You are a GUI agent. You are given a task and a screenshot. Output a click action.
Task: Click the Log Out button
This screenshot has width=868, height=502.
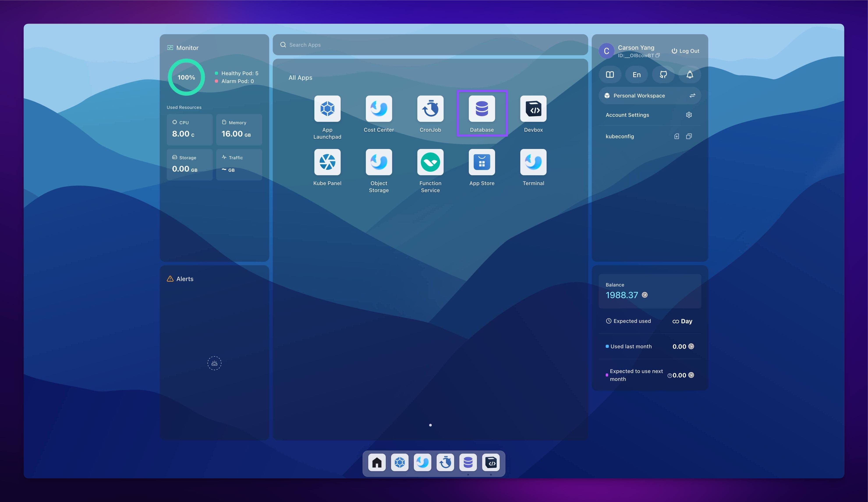pos(685,51)
